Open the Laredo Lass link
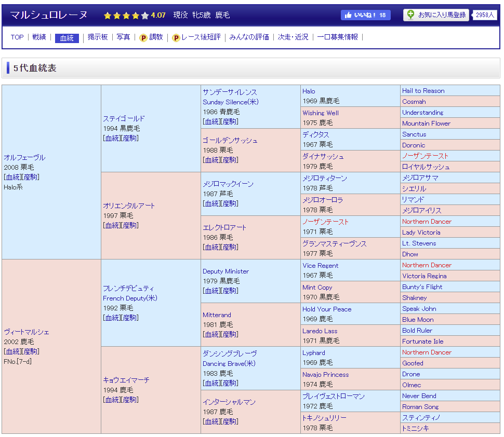The height and width of the screenshot is (437, 504). point(320,331)
